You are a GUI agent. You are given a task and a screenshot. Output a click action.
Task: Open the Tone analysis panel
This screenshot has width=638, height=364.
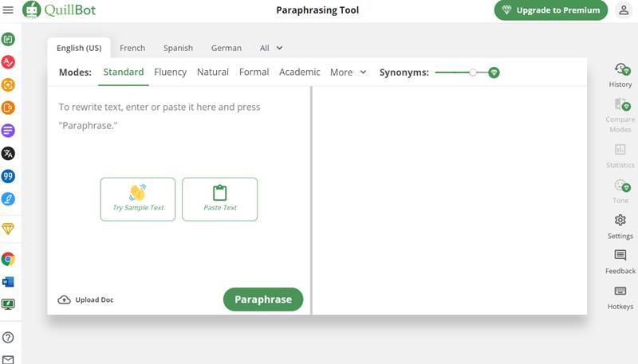(620, 191)
